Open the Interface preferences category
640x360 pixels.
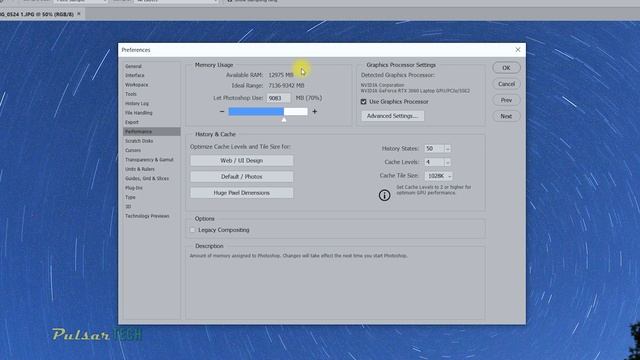pyautogui.click(x=135, y=76)
